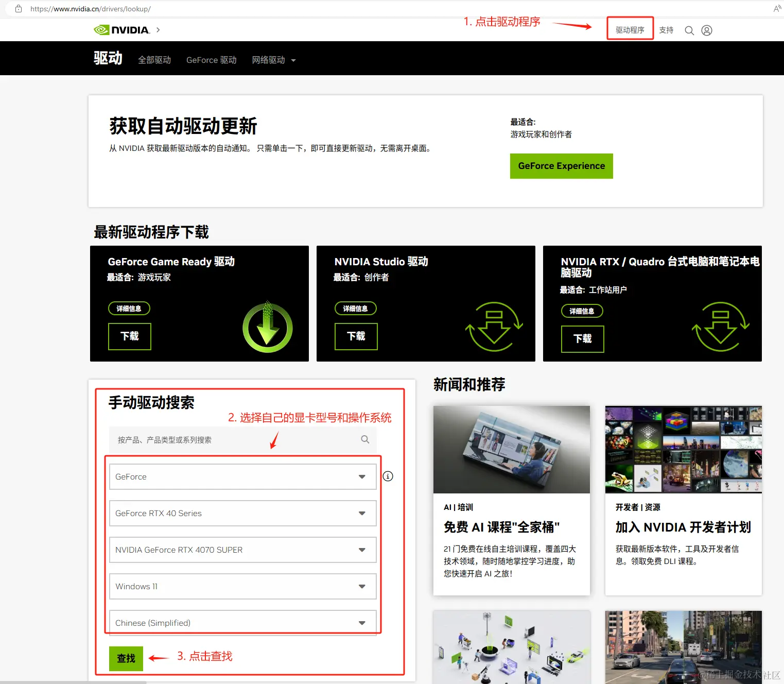Click the green download arrow on Game Ready card
Viewport: 784px width, 684px height.
(x=267, y=327)
